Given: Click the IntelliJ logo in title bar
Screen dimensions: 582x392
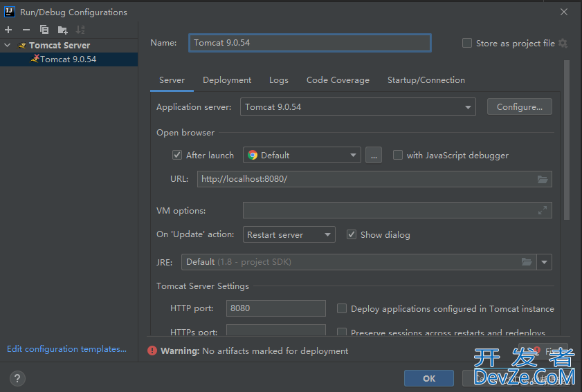Looking at the screenshot, I should tap(9, 12).
